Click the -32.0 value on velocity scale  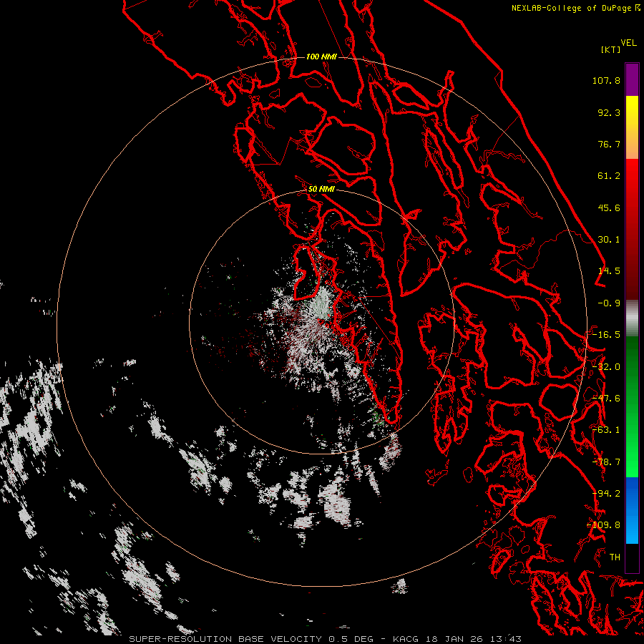(606, 367)
